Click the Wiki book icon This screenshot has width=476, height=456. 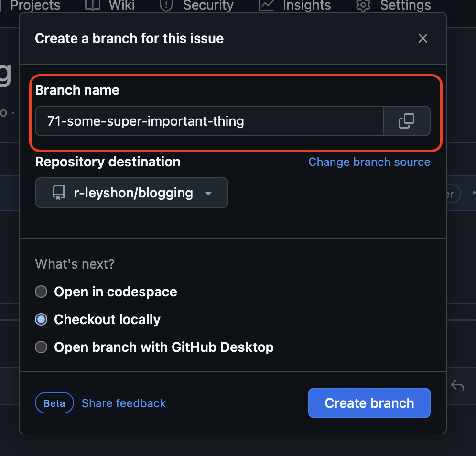(92, 5)
